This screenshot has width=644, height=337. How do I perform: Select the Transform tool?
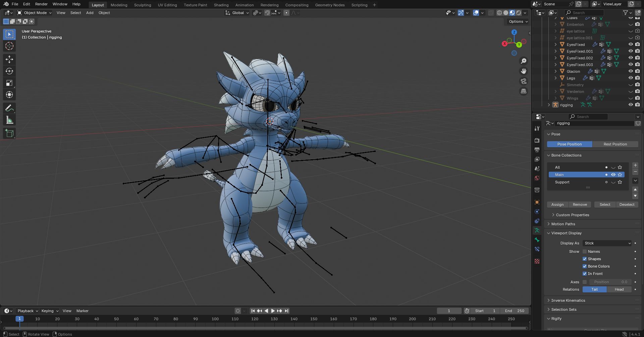pos(9,95)
